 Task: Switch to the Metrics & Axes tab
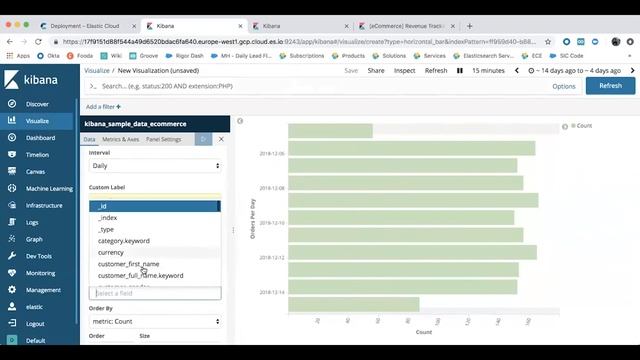click(x=120, y=139)
